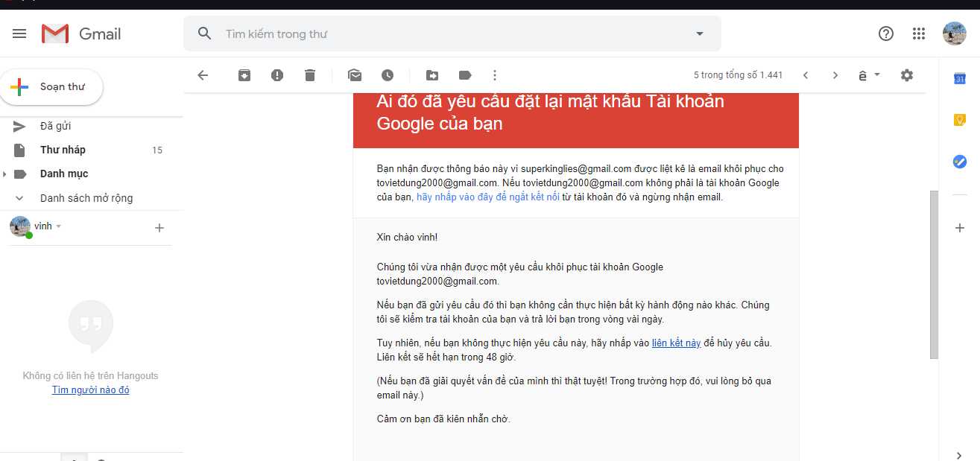Click the "5 trong tổng số 1.441" counter

click(x=738, y=75)
